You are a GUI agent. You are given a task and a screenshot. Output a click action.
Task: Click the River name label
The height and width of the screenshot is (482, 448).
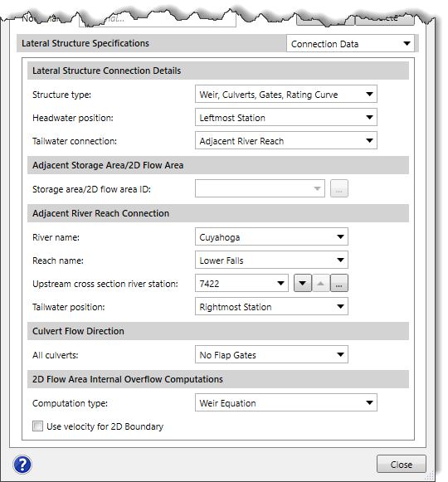pos(56,237)
